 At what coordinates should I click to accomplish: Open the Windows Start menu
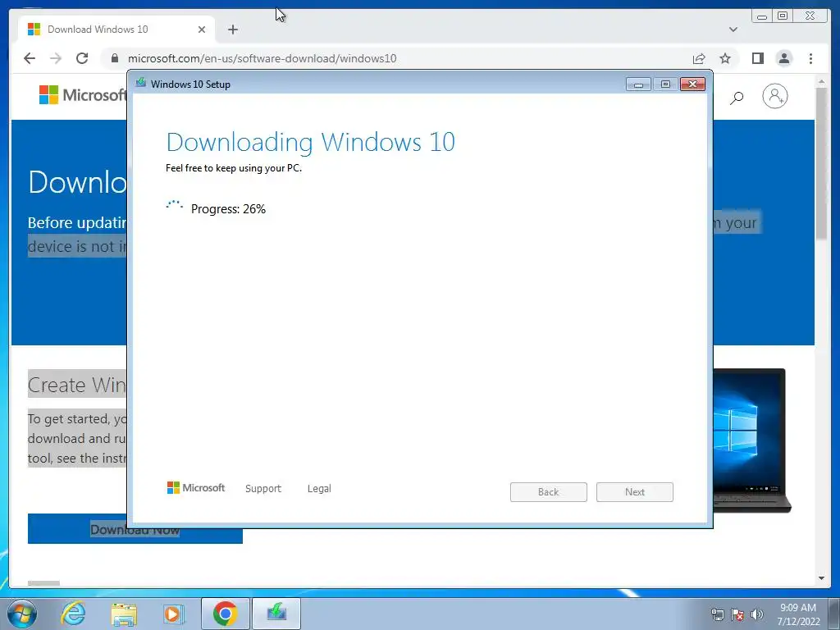[22, 614]
